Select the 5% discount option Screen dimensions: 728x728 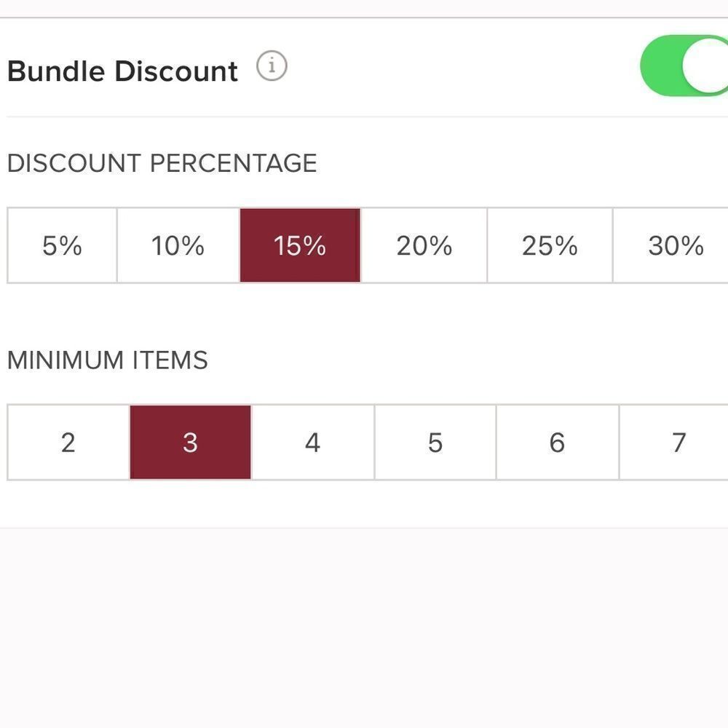point(62,245)
